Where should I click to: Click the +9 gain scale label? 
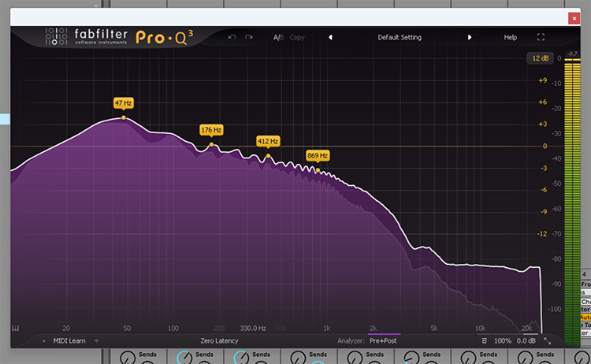coord(542,80)
